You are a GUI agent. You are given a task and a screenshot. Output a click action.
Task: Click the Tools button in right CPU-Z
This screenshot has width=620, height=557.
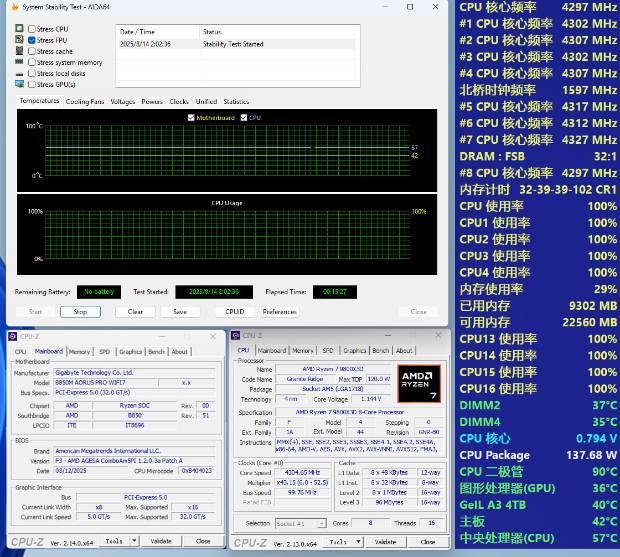pos(338,542)
